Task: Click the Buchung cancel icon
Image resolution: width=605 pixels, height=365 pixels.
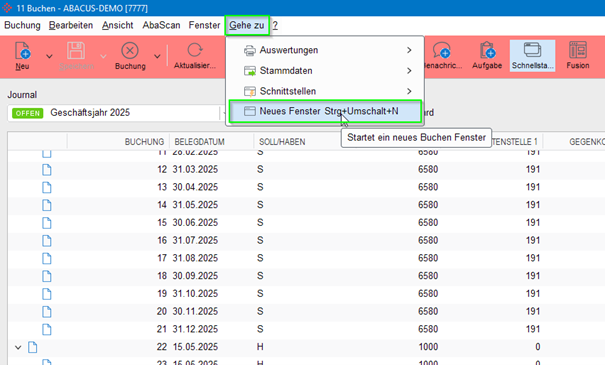Action: click(x=130, y=51)
